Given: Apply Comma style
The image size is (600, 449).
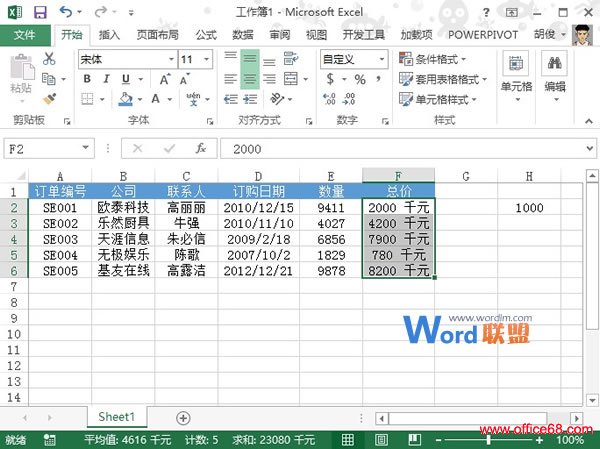Looking at the screenshot, I should 378,78.
